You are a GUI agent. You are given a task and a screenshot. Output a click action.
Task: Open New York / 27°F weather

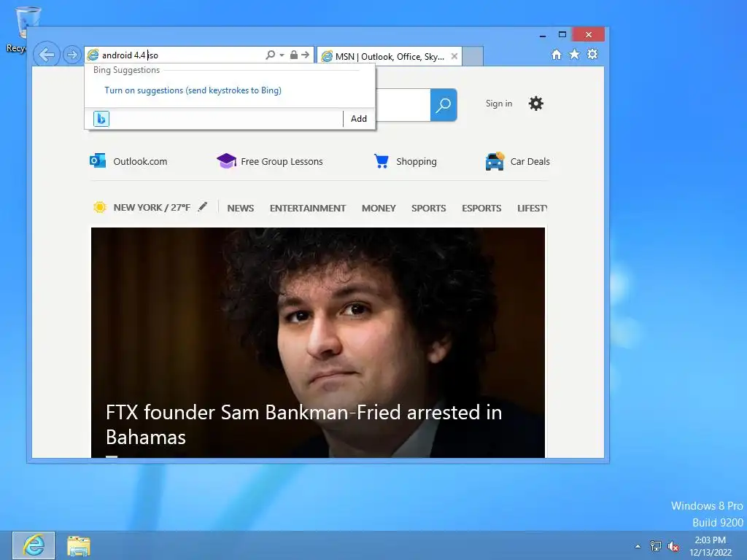tap(152, 208)
